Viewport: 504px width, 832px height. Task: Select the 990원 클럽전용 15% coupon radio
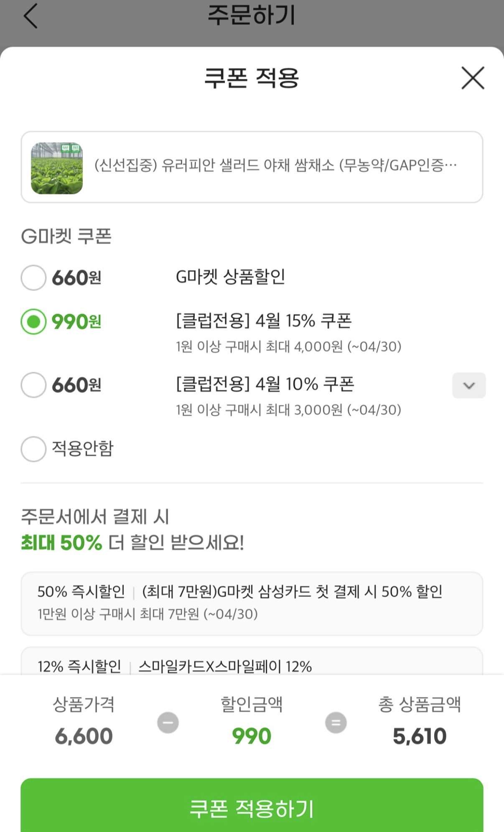(x=33, y=322)
